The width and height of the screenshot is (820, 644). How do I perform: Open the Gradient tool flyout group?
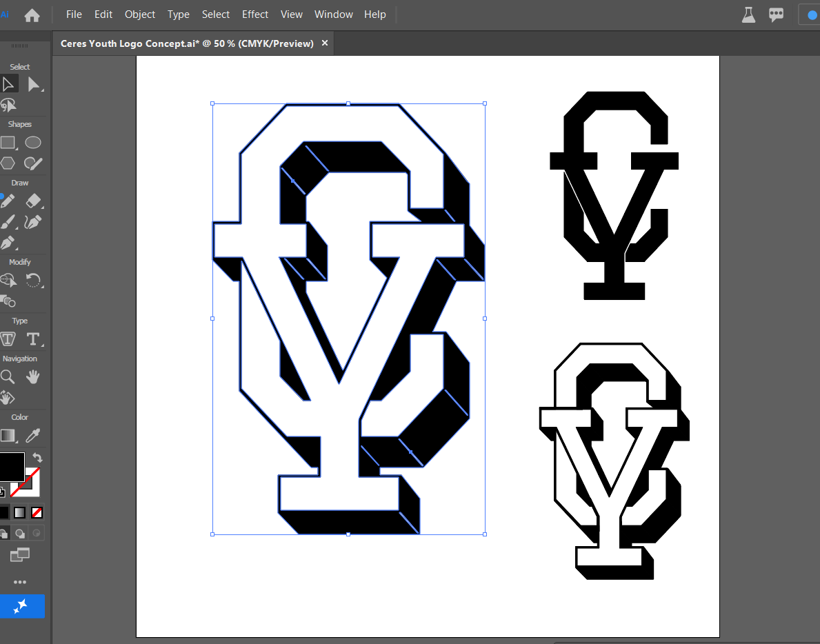tap(8, 436)
